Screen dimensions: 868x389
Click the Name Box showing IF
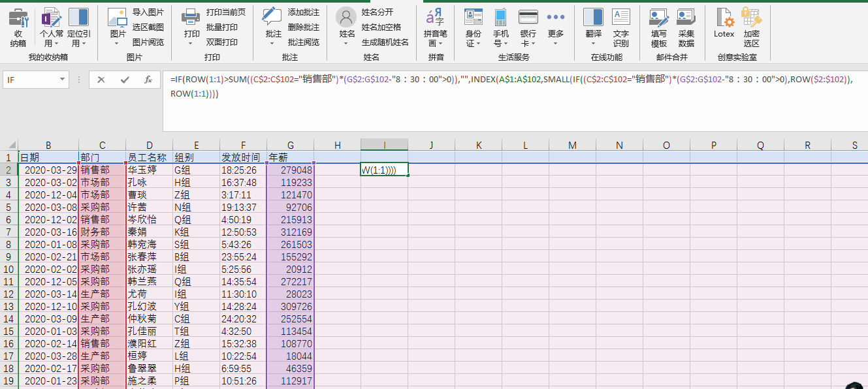point(31,80)
